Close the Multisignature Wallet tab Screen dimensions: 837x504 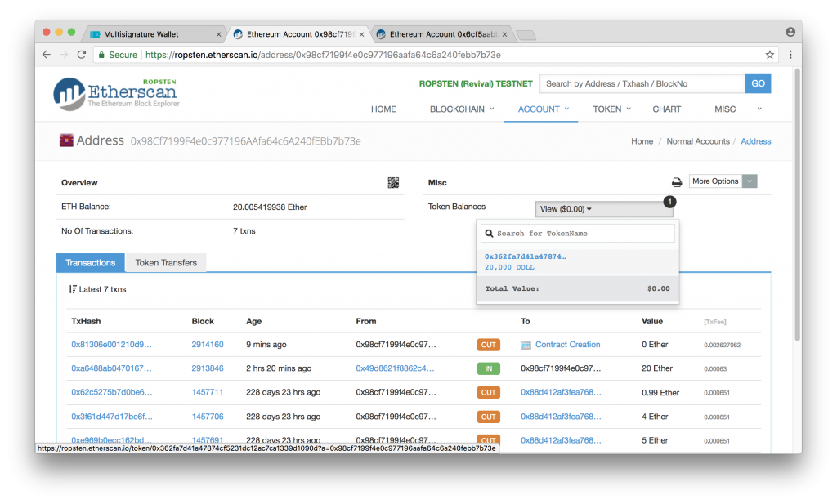tap(218, 34)
